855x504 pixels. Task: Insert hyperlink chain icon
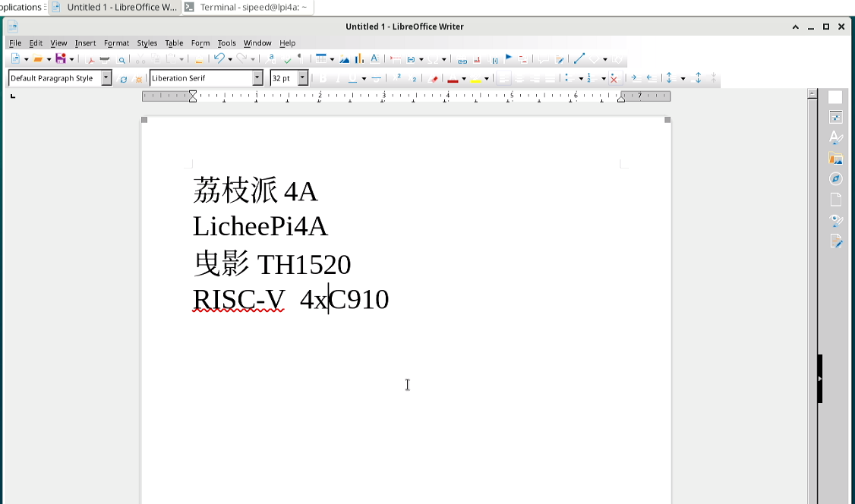tap(462, 61)
